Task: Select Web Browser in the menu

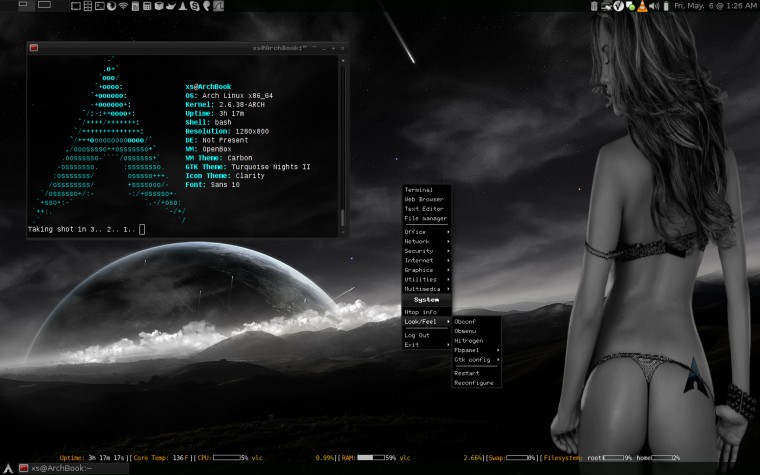Action: pos(427,199)
